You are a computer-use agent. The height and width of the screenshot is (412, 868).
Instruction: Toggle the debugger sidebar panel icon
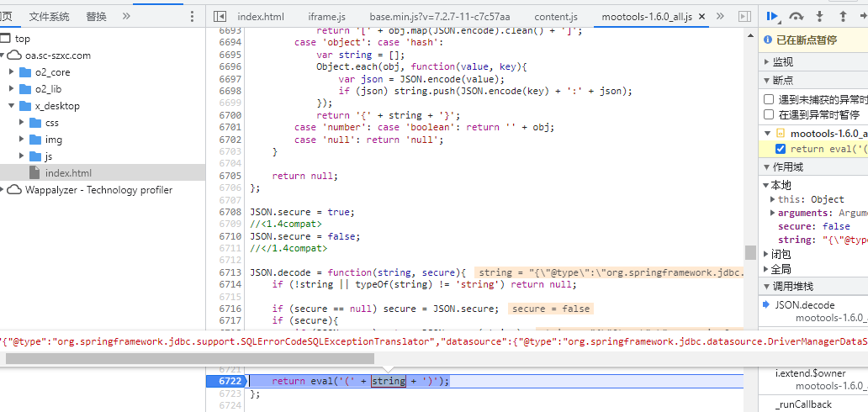click(744, 16)
